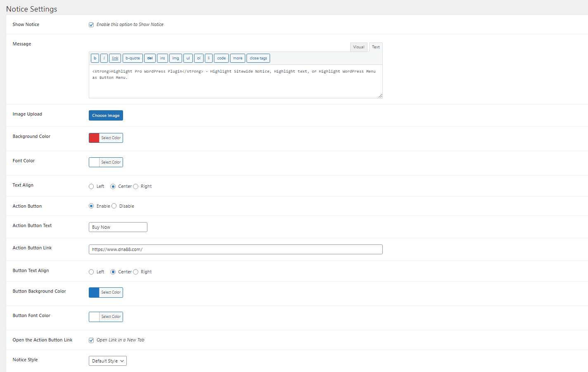Click inside the Message text area
588x372 pixels.
(236, 81)
